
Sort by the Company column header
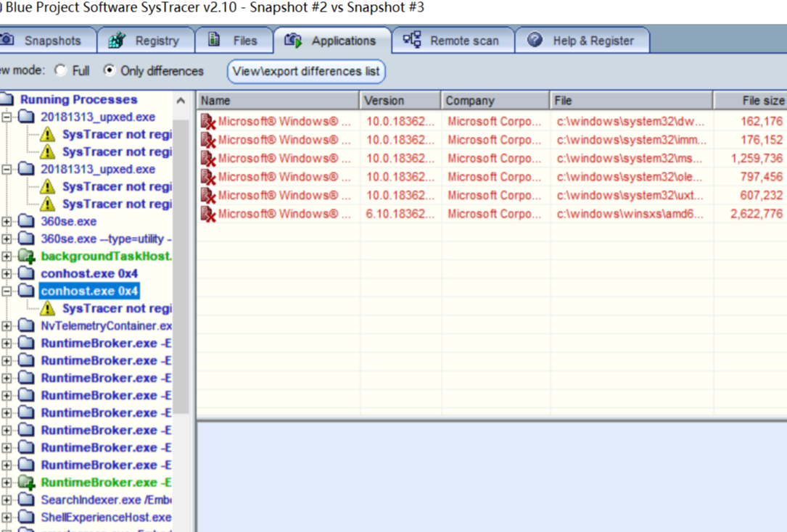495,100
